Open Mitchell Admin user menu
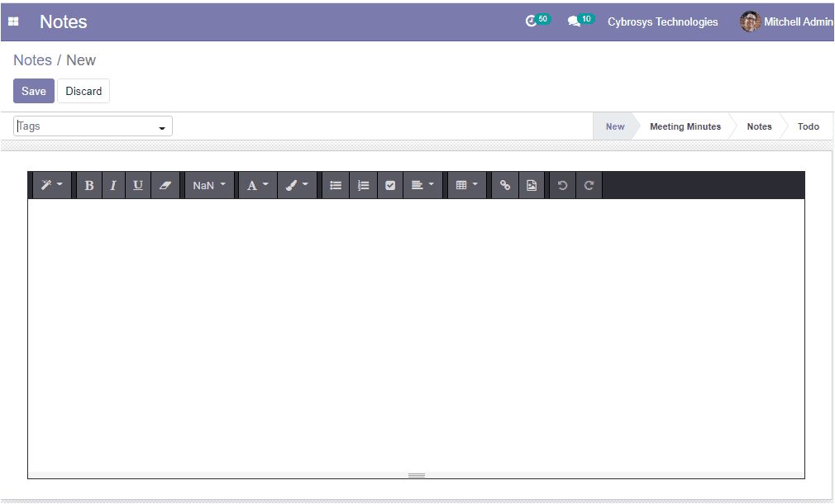 (x=786, y=21)
